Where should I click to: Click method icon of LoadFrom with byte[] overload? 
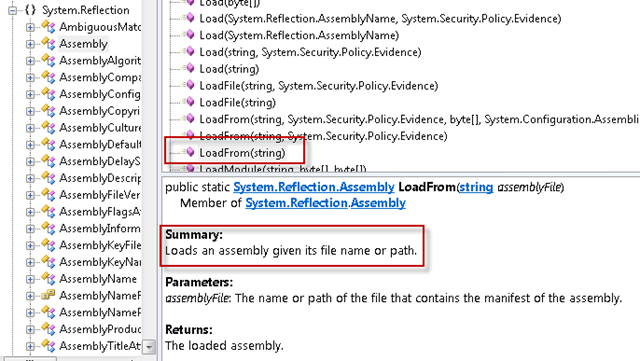click(189, 118)
